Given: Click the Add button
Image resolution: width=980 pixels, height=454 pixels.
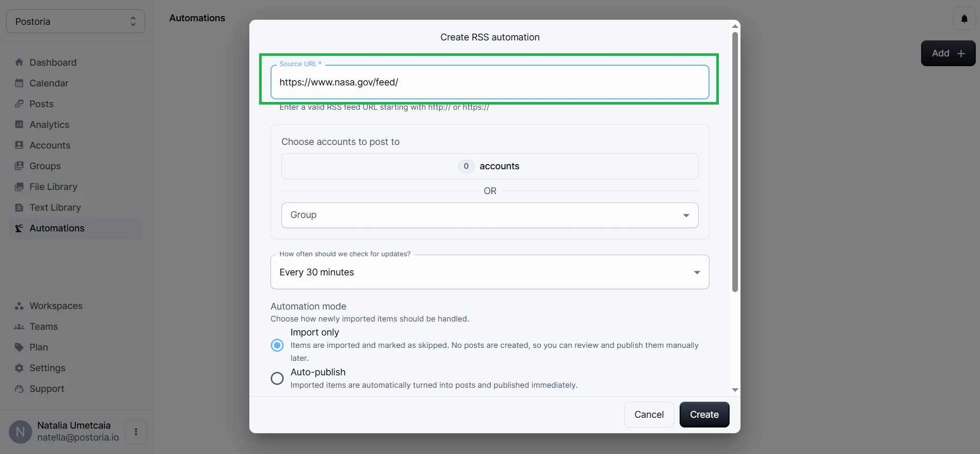Looking at the screenshot, I should pos(948,53).
